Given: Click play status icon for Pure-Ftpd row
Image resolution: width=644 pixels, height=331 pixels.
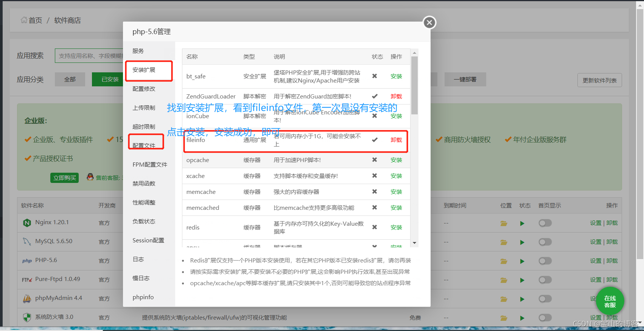Looking at the screenshot, I should (522, 280).
